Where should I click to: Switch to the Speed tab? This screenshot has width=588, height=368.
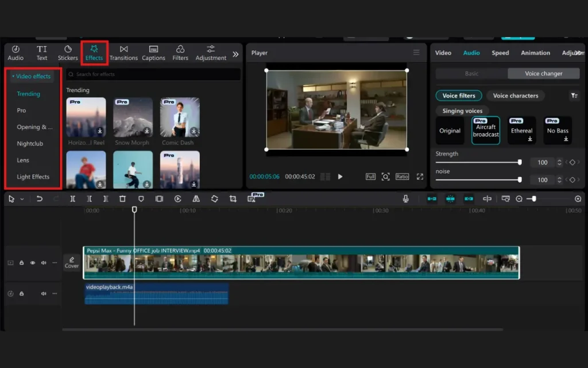click(500, 52)
